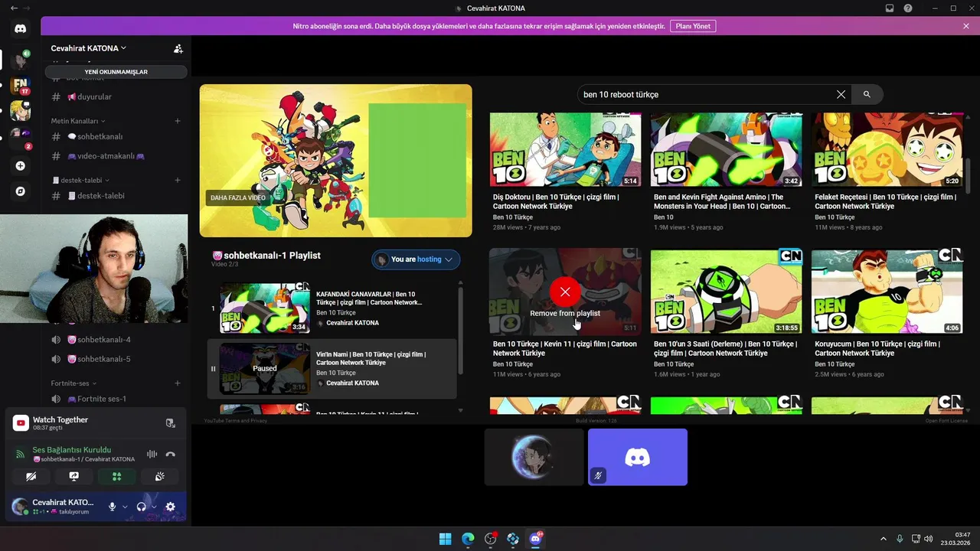This screenshot has width=980, height=551.
Task: Open Diş Doktoru video thumbnail
Action: click(x=565, y=149)
